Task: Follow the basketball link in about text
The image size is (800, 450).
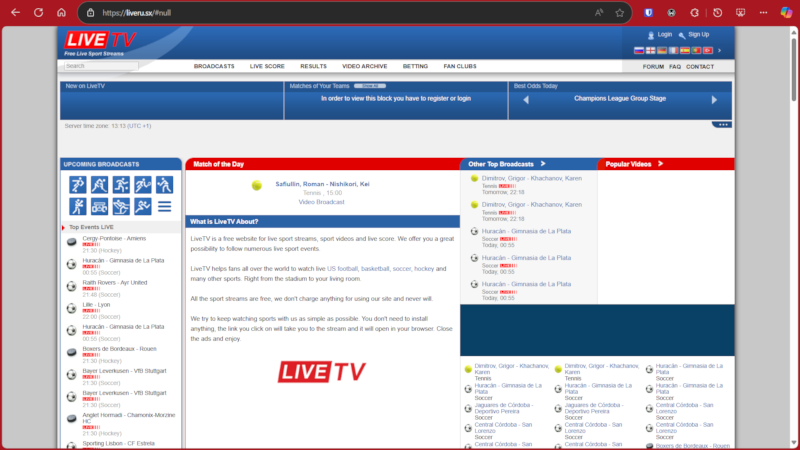Action: coord(375,268)
